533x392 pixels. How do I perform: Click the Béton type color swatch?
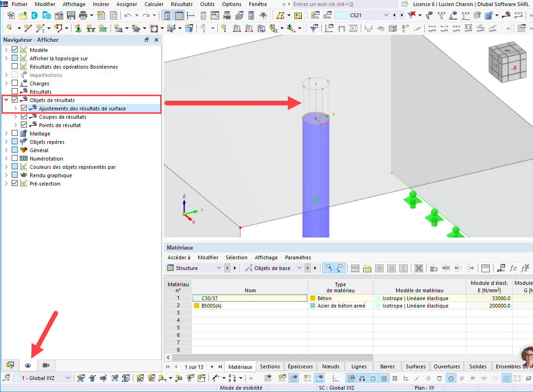tap(313, 298)
